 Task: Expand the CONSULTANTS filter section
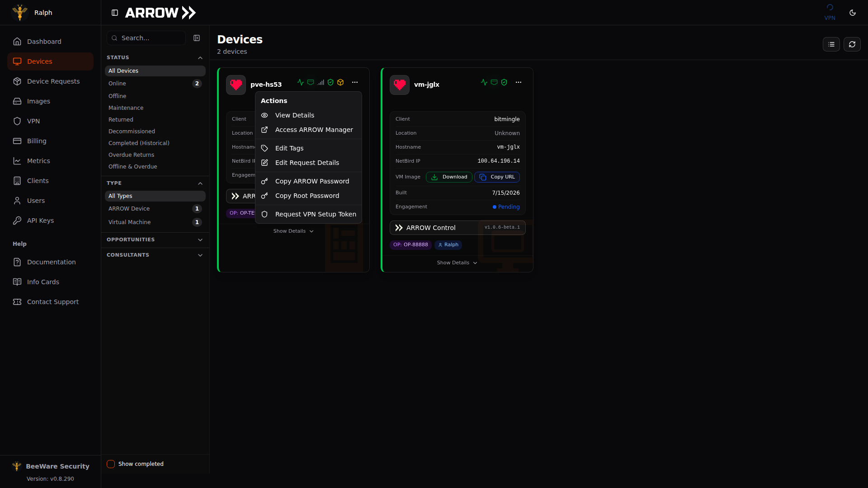(x=155, y=255)
